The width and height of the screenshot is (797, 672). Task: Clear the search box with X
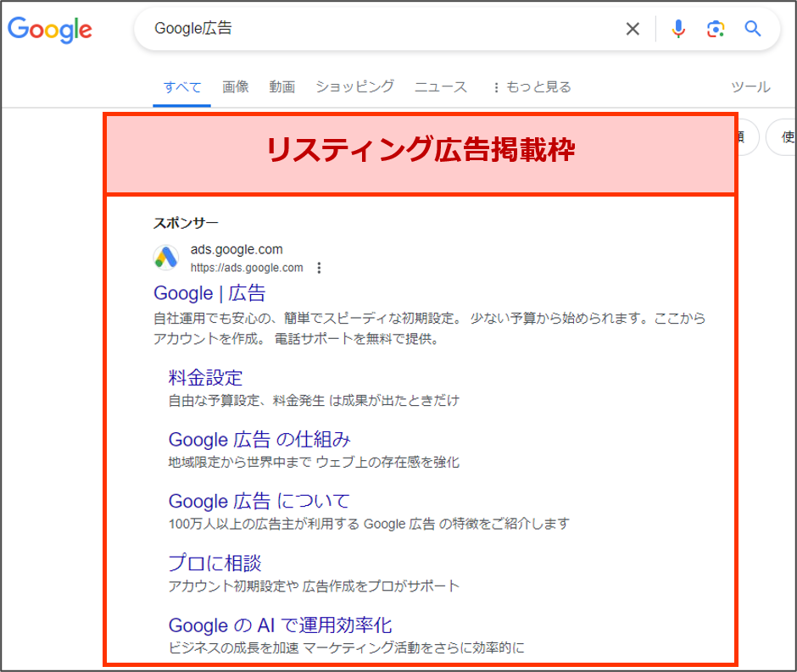tap(633, 29)
